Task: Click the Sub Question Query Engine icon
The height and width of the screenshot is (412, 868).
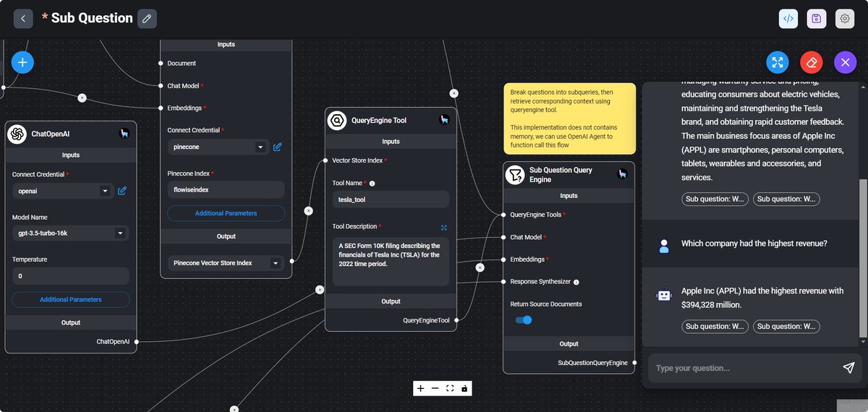Action: click(x=515, y=175)
